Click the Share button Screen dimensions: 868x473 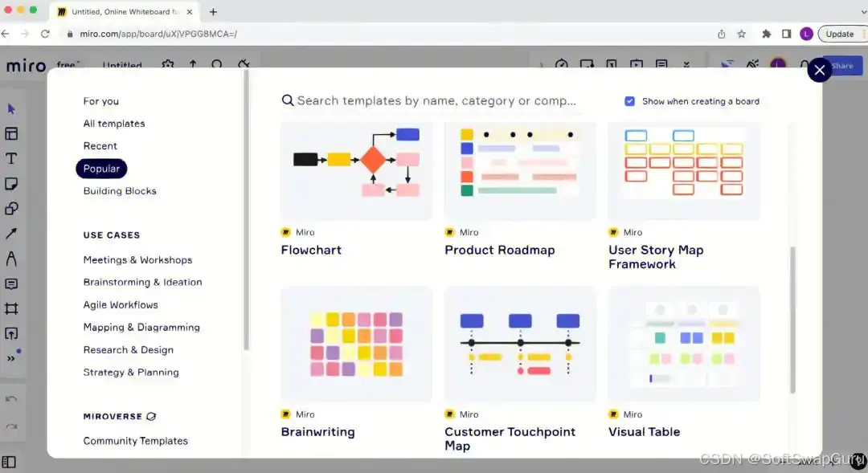[x=842, y=66]
